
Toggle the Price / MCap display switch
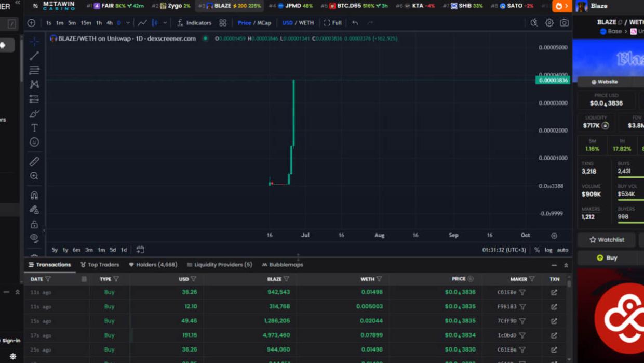coord(254,23)
